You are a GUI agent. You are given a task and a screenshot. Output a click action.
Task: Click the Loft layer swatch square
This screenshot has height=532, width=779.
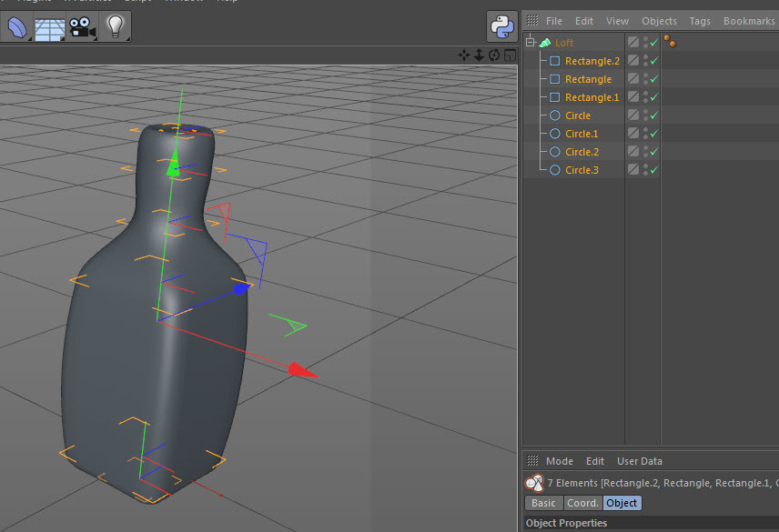click(x=633, y=42)
